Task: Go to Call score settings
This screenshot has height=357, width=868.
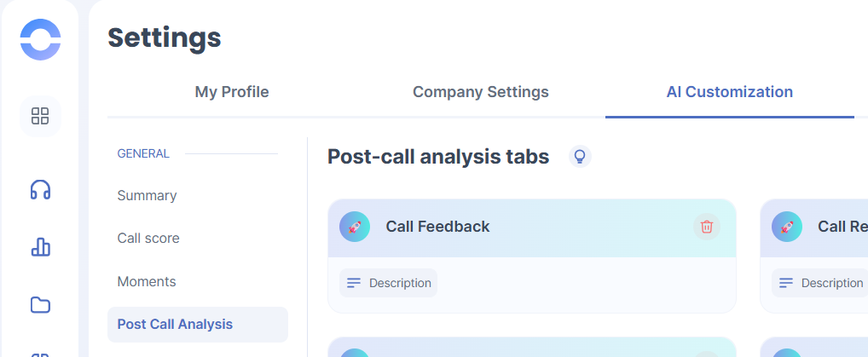Action: click(148, 239)
